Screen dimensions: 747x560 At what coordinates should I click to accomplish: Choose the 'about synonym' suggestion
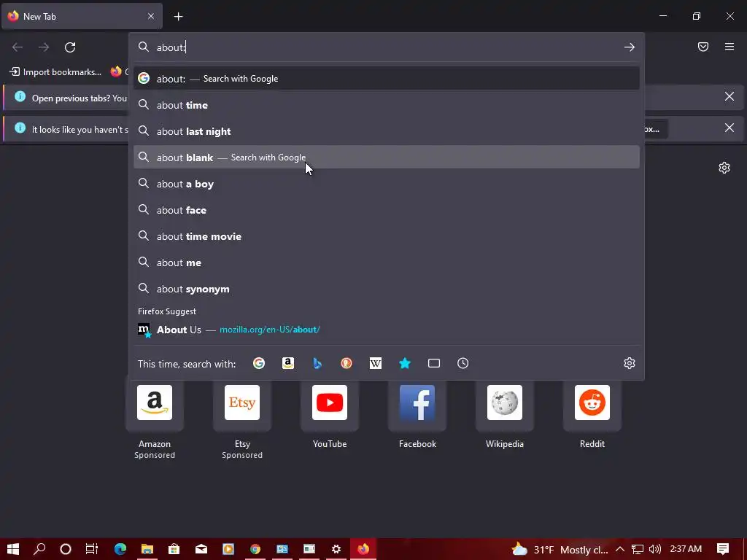(x=387, y=289)
